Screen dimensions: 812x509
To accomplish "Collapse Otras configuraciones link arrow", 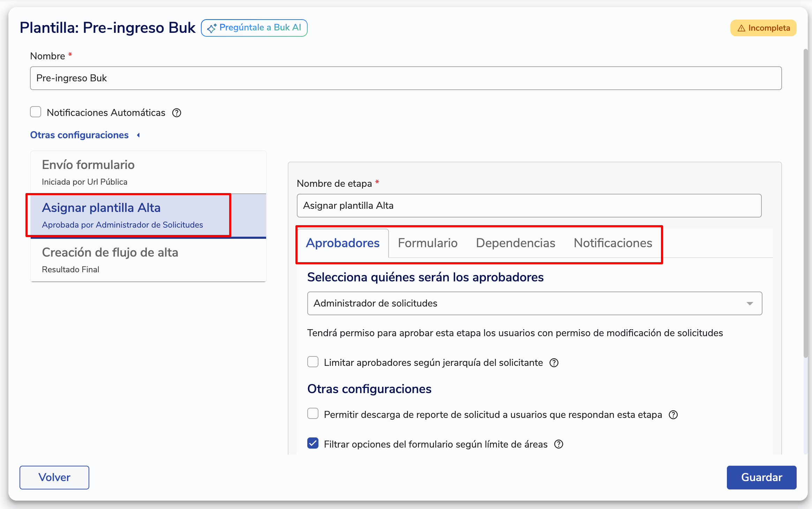I will tap(138, 135).
